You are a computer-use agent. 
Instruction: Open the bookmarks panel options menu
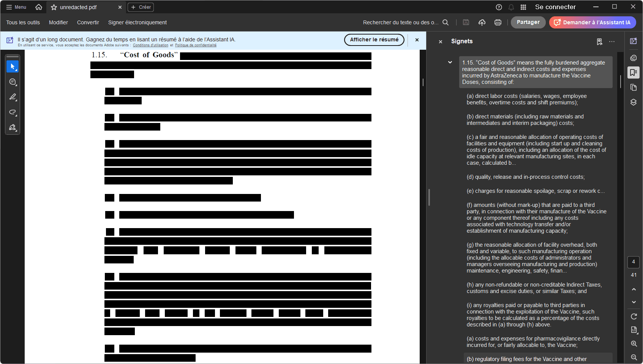point(611,41)
